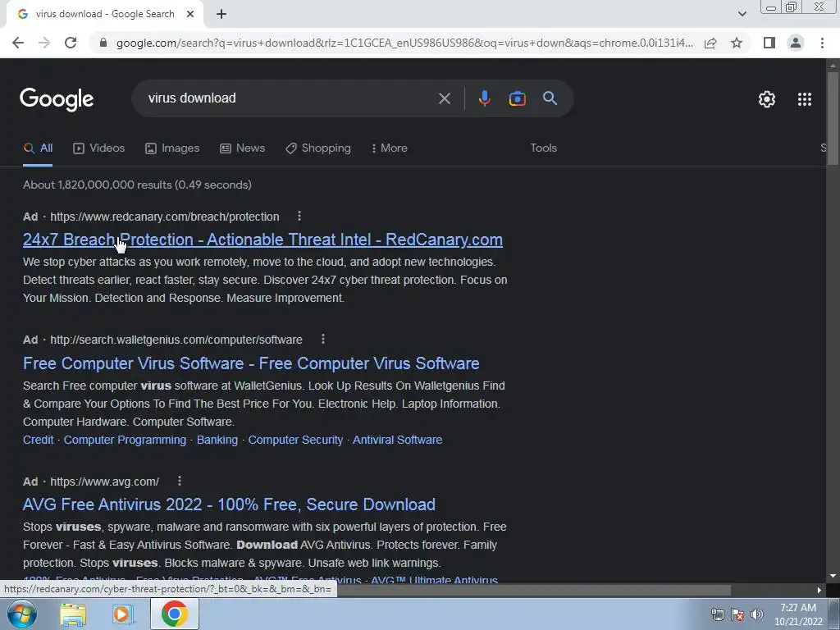
Task: Click into the virus download search field
Action: pos(290,98)
